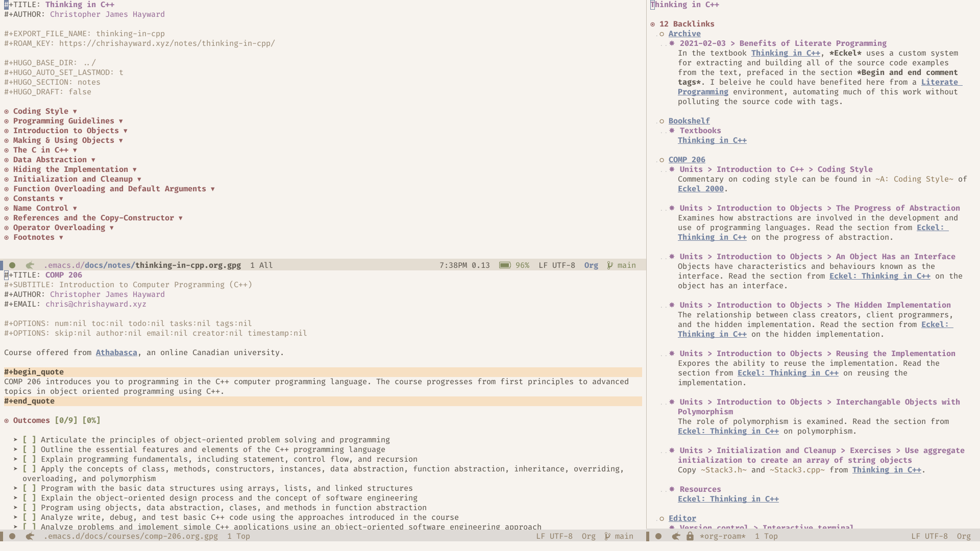
Task: Click the left arrow navigation icon in bottom bar
Action: [x=29, y=536]
